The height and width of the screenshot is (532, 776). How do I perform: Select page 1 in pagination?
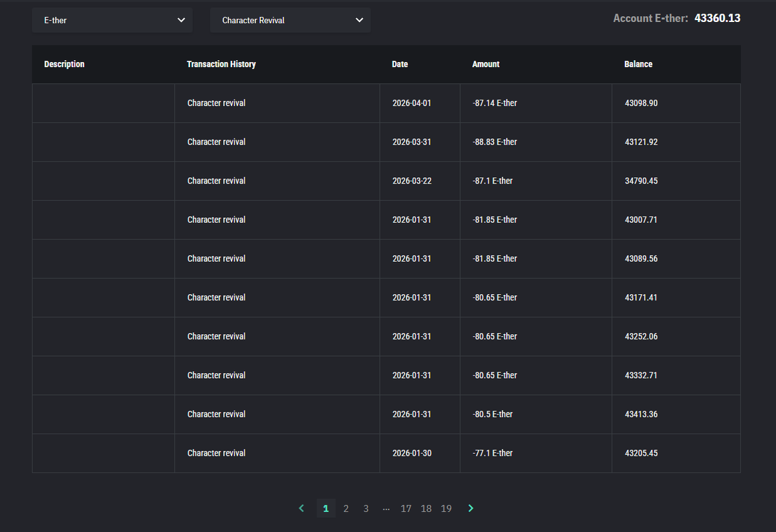[326, 509]
